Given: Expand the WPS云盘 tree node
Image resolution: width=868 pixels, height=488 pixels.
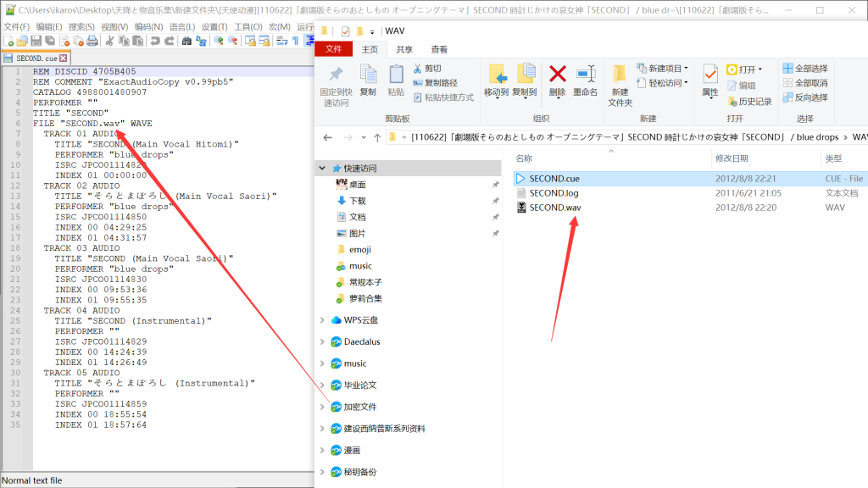Looking at the screenshot, I should click(x=322, y=319).
